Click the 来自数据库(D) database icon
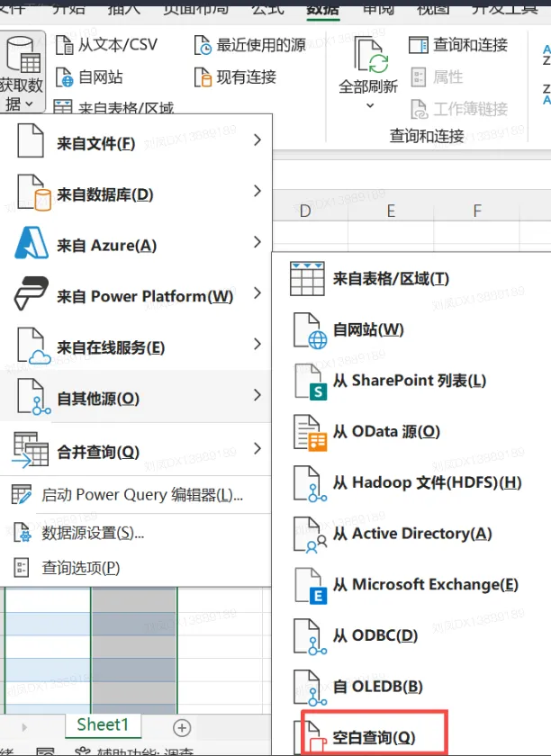The image size is (551, 756). pos(33,193)
